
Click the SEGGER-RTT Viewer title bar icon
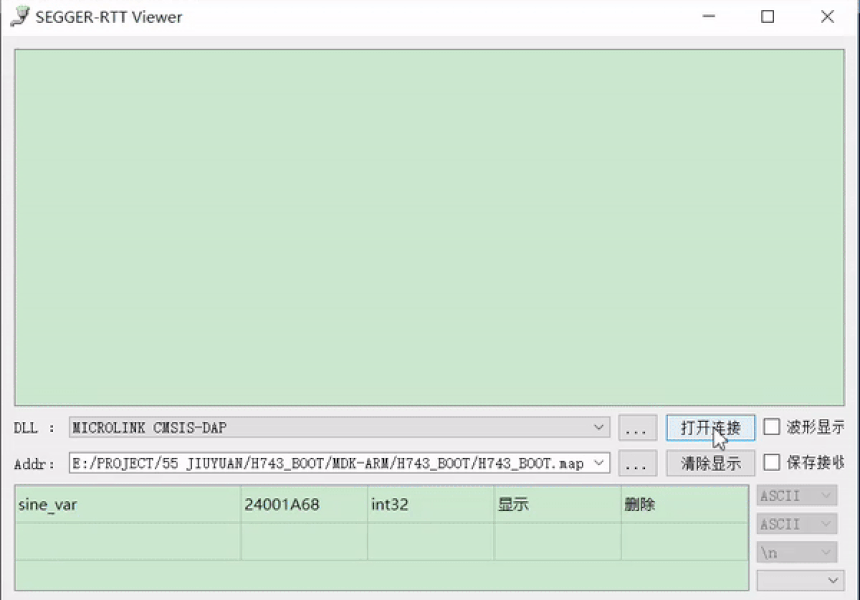pos(18,16)
